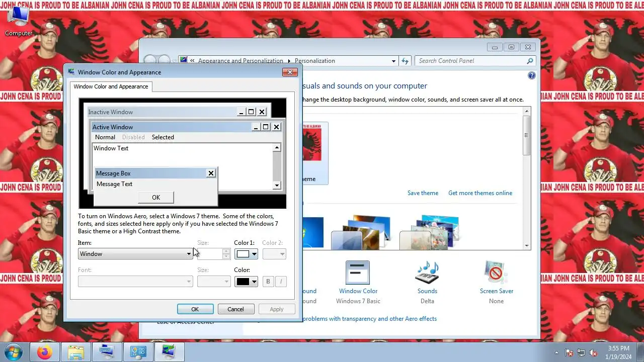The image size is (644, 362).
Task: Open the Control Panel taskbar item
Action: 138,352
